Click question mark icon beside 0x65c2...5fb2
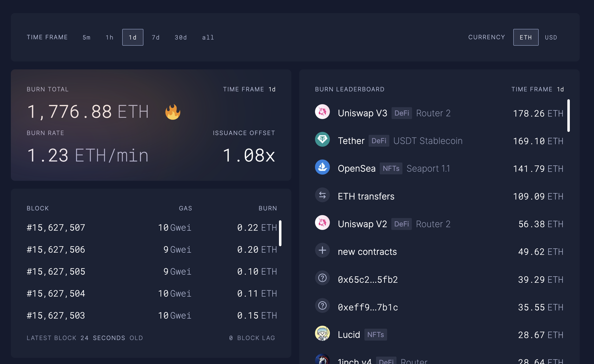The image size is (594, 364). point(322,278)
